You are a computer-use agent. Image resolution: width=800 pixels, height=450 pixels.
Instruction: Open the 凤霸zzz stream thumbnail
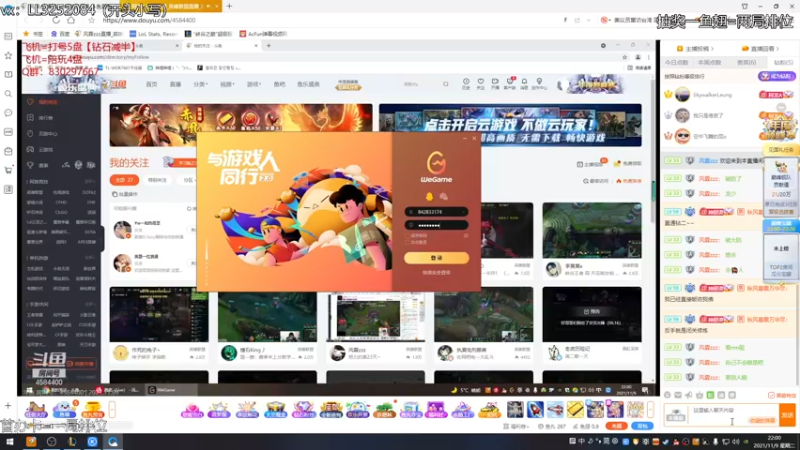[x=376, y=316]
